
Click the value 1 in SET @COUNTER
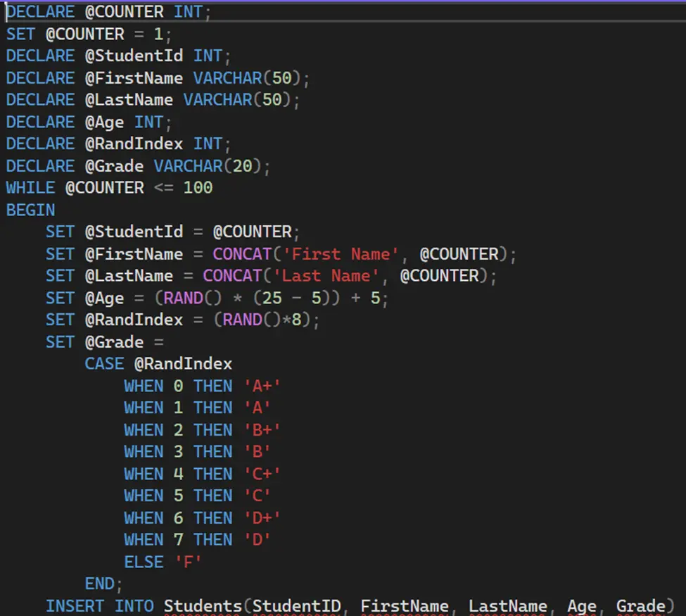158,34
